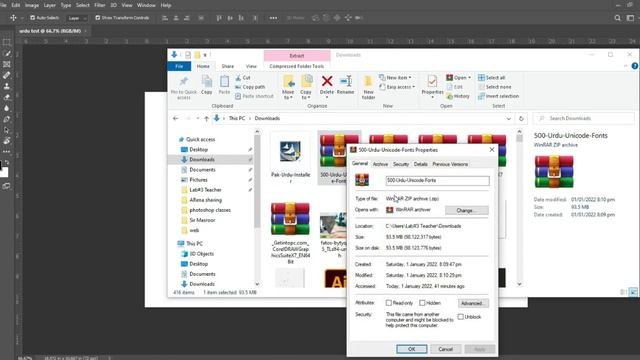Viewport: 640px width, 360px height.
Task: Select photoshop classes folder in navigation pane
Action: coord(210,210)
